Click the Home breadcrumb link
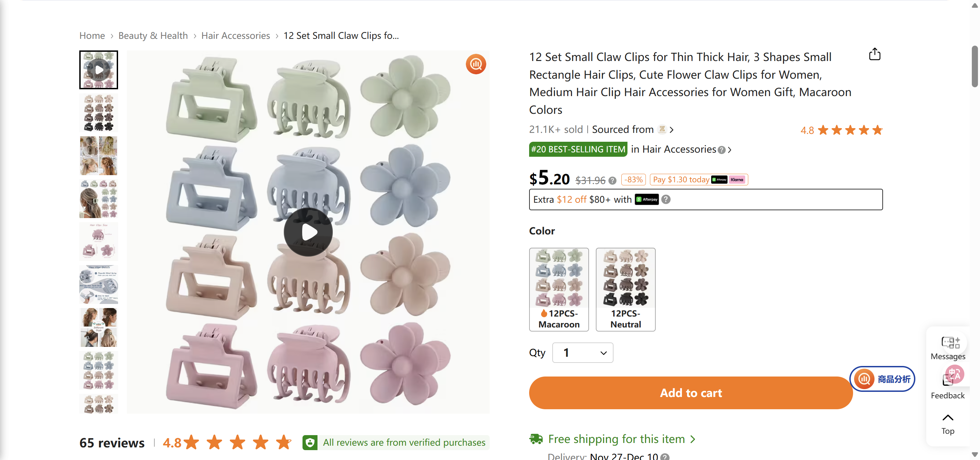Viewport: 980px width, 460px height. [92, 35]
